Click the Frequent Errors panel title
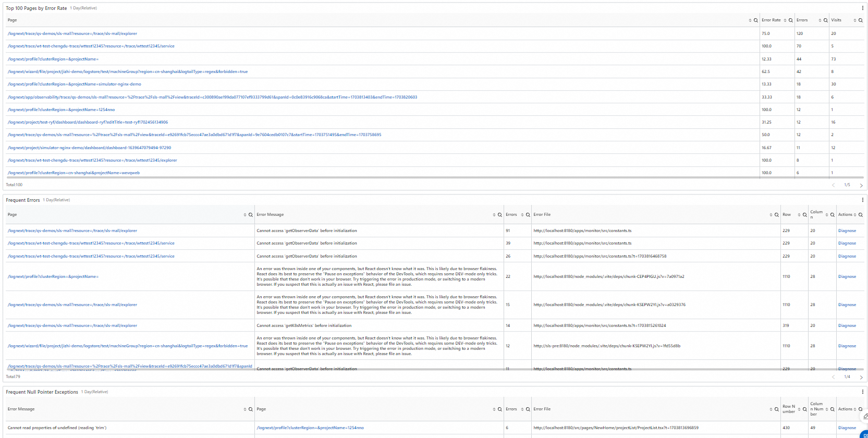Viewport: 868px width, 438px height. (x=23, y=200)
